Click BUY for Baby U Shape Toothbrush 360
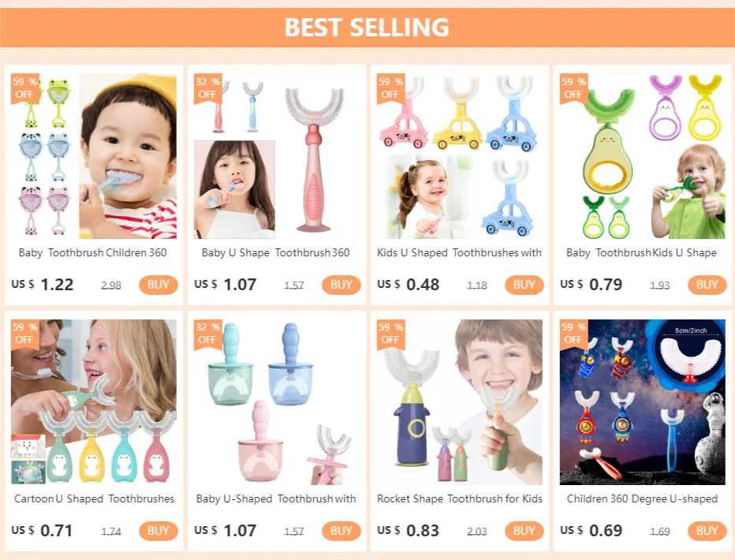The height and width of the screenshot is (560, 735). coord(341,285)
